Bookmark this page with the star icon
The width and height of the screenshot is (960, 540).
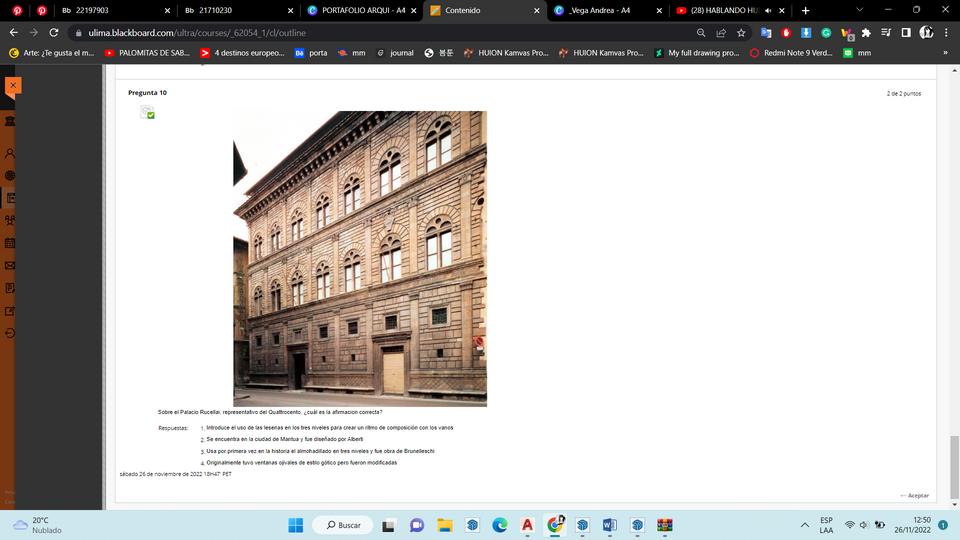[741, 32]
